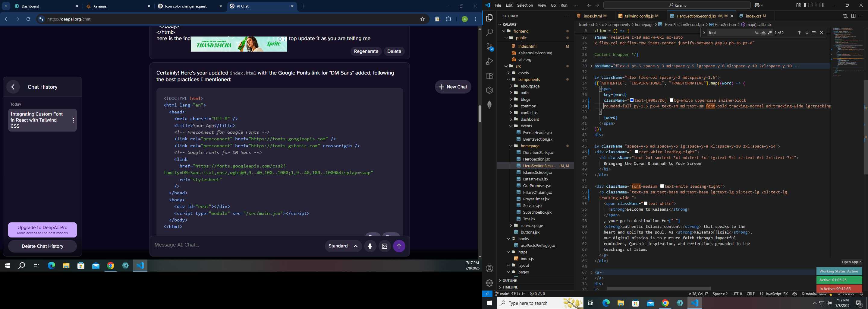Open the Accounts icon in VS Code
Image resolution: width=868 pixels, height=309 pixels.
click(x=489, y=269)
